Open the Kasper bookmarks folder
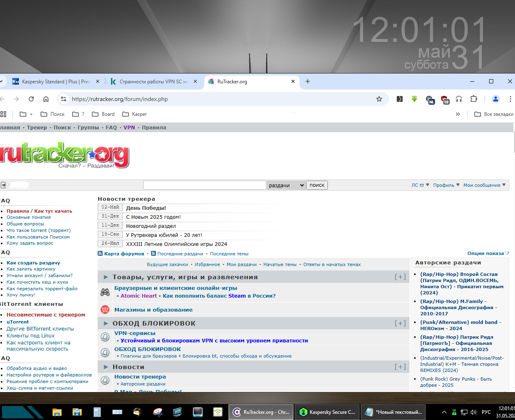Image resolution: width=515 pixels, height=420 pixels. coord(134,114)
